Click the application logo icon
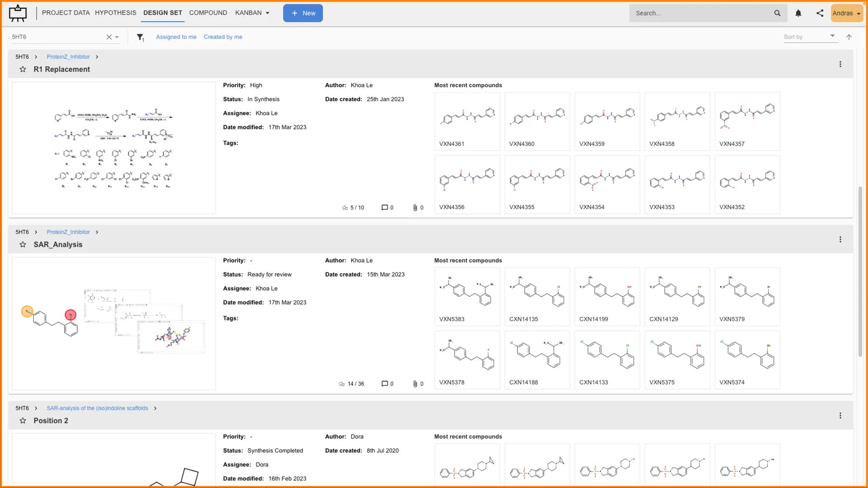Viewport: 868px width, 488px height. click(18, 13)
